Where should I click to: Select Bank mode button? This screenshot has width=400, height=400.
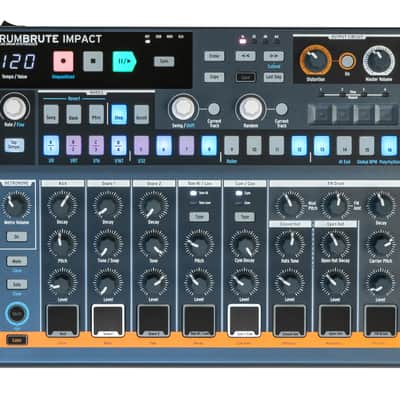74,114
